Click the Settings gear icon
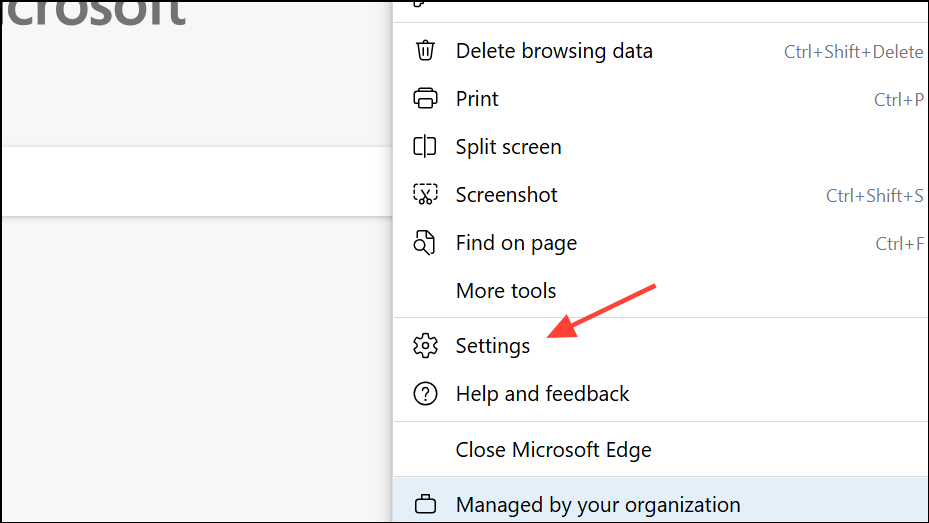The image size is (929, 523). point(425,346)
